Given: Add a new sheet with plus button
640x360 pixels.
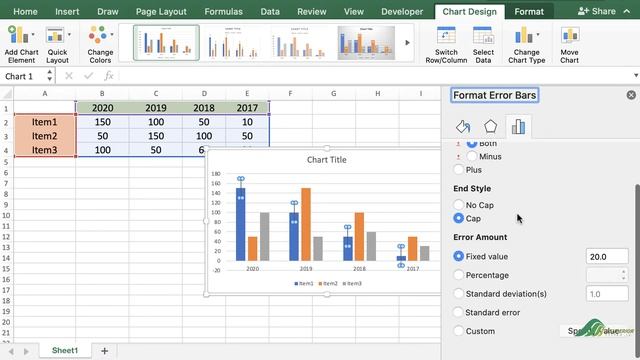Looking at the screenshot, I should 104,351.
